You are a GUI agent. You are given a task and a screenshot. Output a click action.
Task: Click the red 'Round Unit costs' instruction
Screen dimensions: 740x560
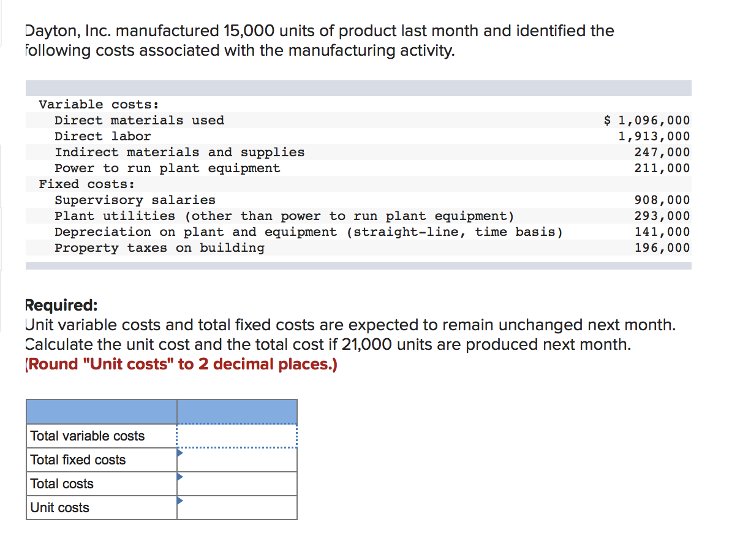(181, 364)
